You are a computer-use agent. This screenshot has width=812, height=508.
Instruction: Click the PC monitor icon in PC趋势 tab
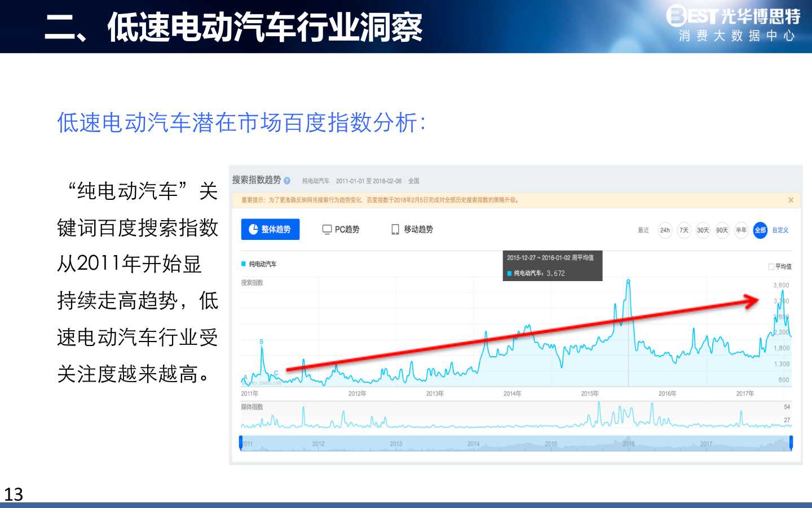[327, 229]
